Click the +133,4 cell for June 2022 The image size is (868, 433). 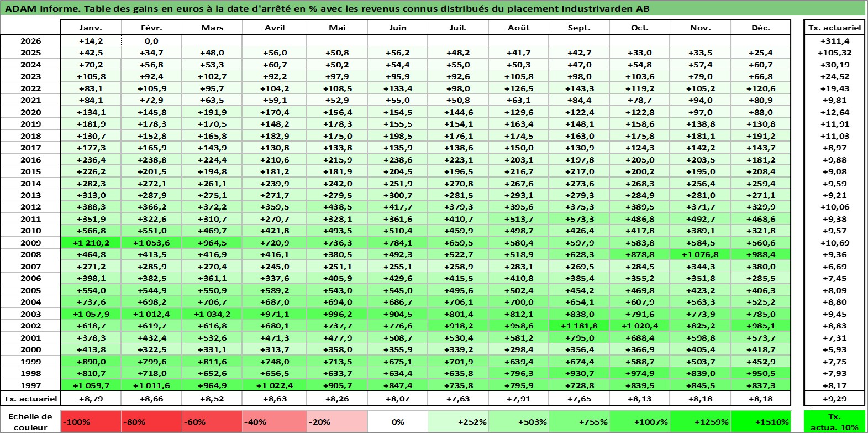point(398,88)
